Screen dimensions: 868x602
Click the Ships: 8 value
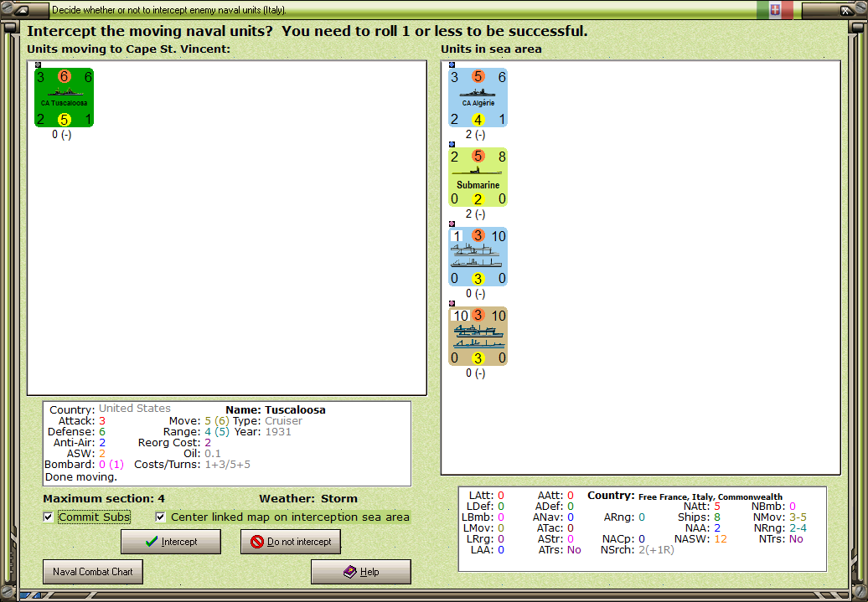(x=717, y=517)
